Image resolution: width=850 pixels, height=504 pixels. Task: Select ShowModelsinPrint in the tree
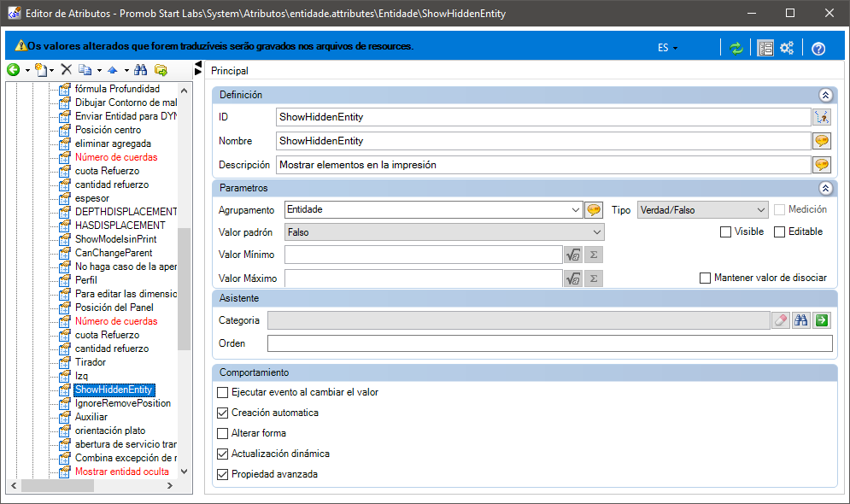(115, 239)
